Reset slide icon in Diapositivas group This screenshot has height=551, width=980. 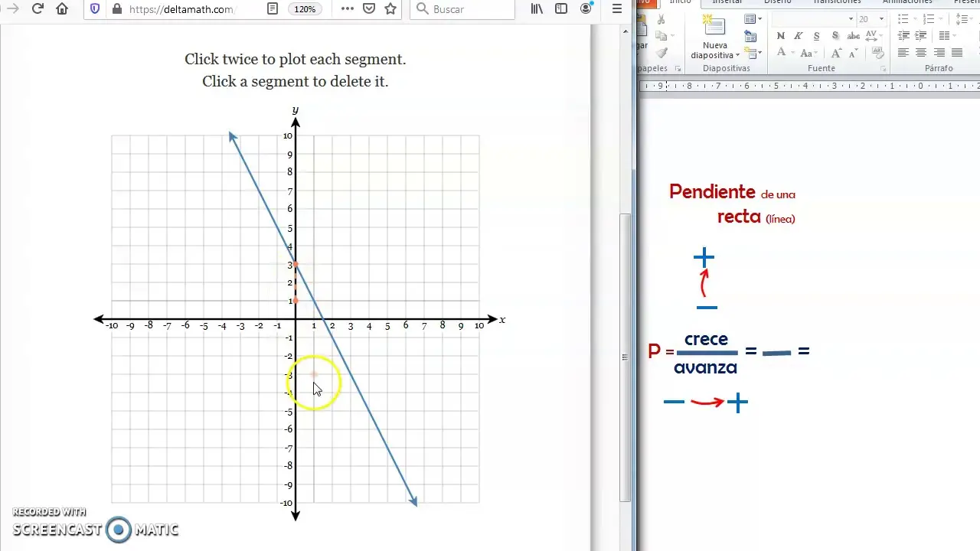(x=751, y=36)
